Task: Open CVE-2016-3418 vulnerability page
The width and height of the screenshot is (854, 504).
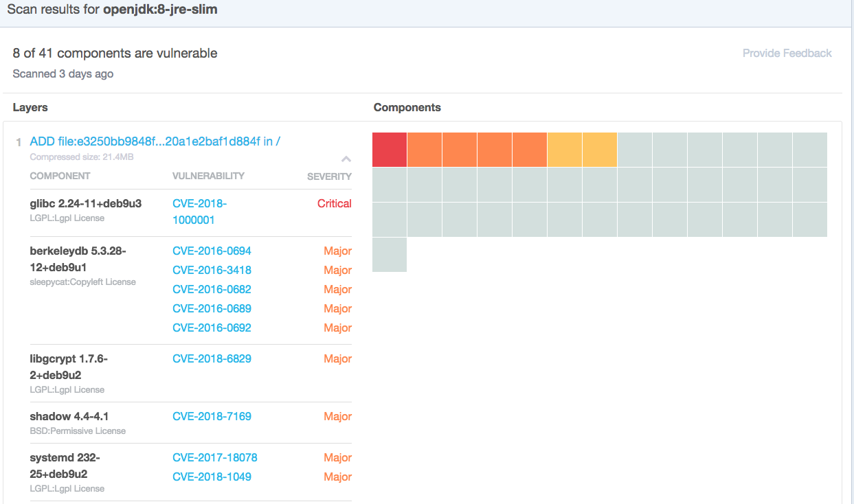Action: (212, 270)
